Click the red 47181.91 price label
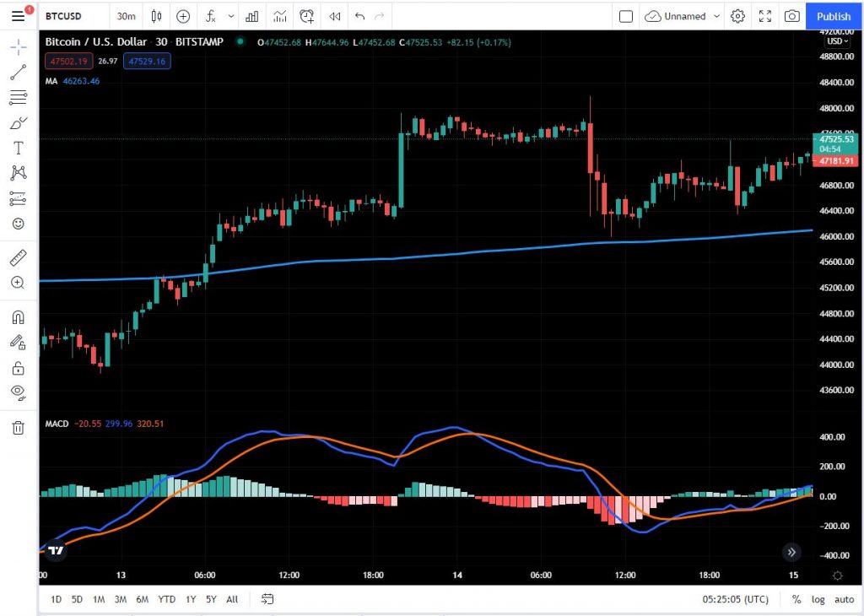864x616 pixels. click(x=836, y=161)
